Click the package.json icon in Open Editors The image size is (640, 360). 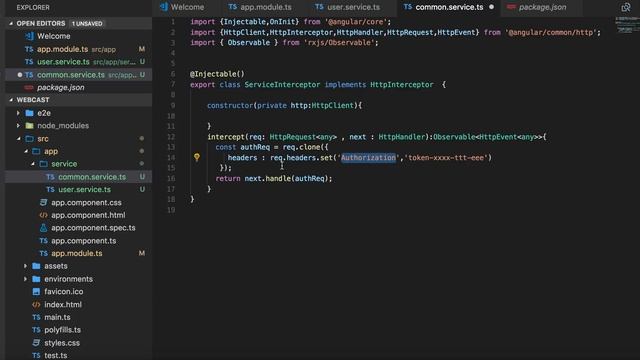(29, 88)
